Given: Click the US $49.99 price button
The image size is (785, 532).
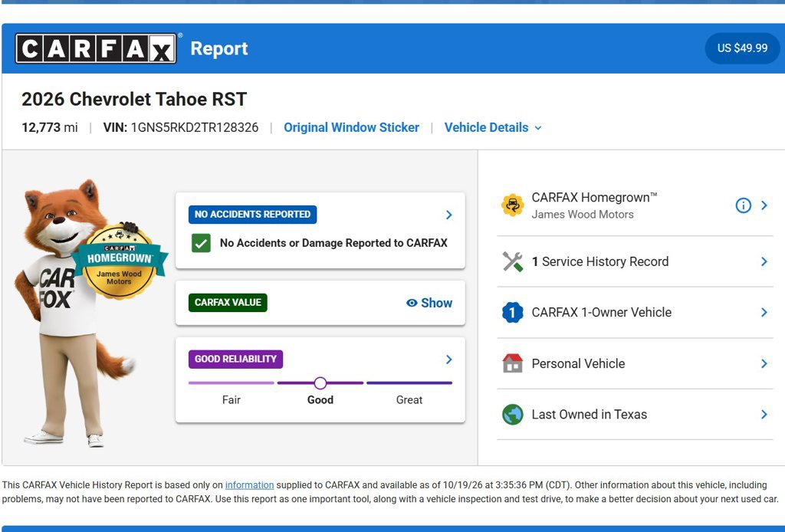Looking at the screenshot, I should 742,48.
